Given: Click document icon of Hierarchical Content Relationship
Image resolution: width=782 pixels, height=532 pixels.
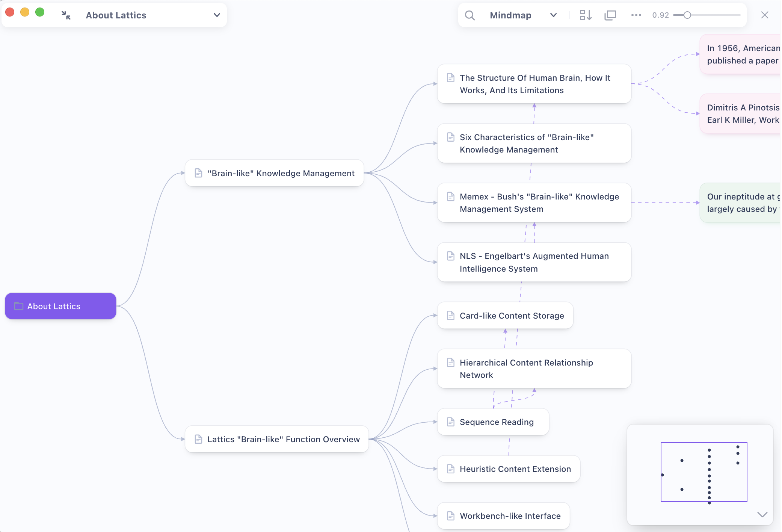Looking at the screenshot, I should 451,363.
